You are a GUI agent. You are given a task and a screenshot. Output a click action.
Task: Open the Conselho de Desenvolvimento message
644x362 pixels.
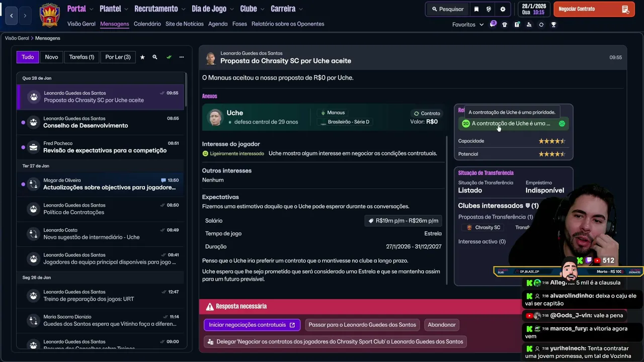101,122
